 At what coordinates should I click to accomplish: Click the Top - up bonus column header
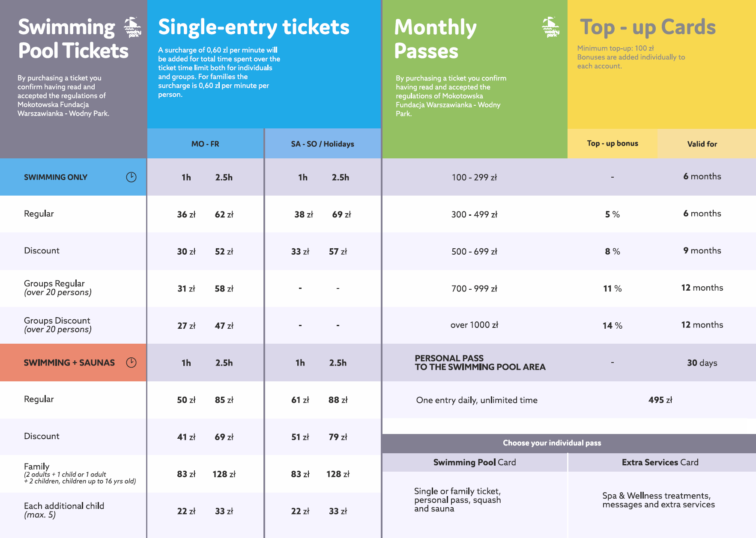(612, 143)
